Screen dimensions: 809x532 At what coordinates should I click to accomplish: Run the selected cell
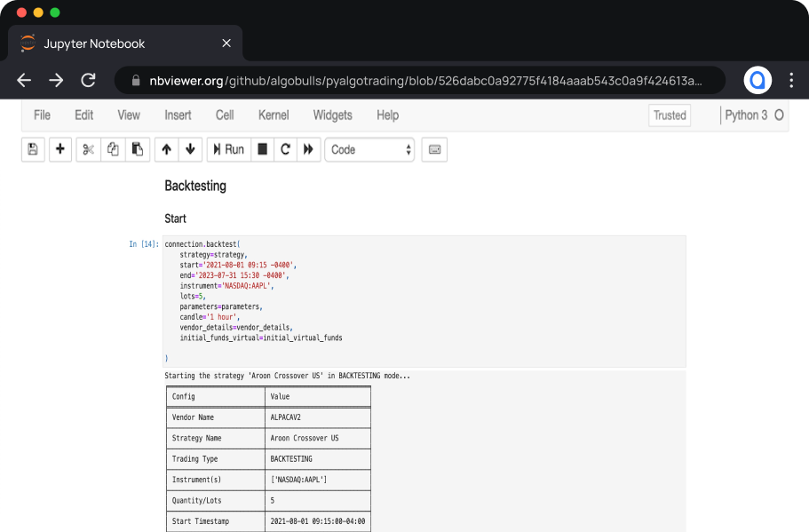click(228, 149)
